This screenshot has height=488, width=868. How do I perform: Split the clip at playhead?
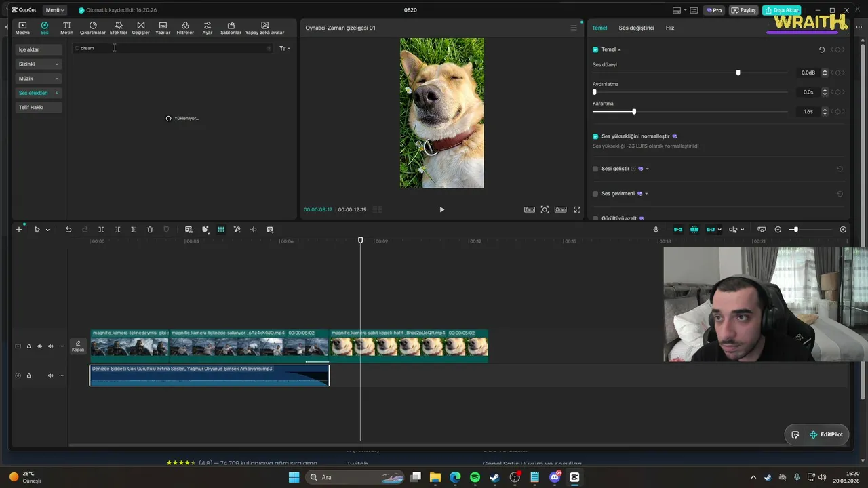[x=101, y=230]
